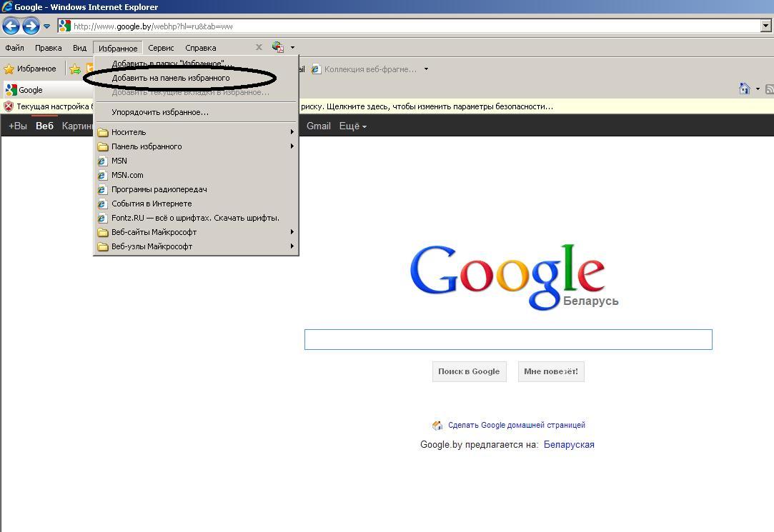The height and width of the screenshot is (532, 774).
Task: Click the yellow security settings information bar
Action: 387,106
